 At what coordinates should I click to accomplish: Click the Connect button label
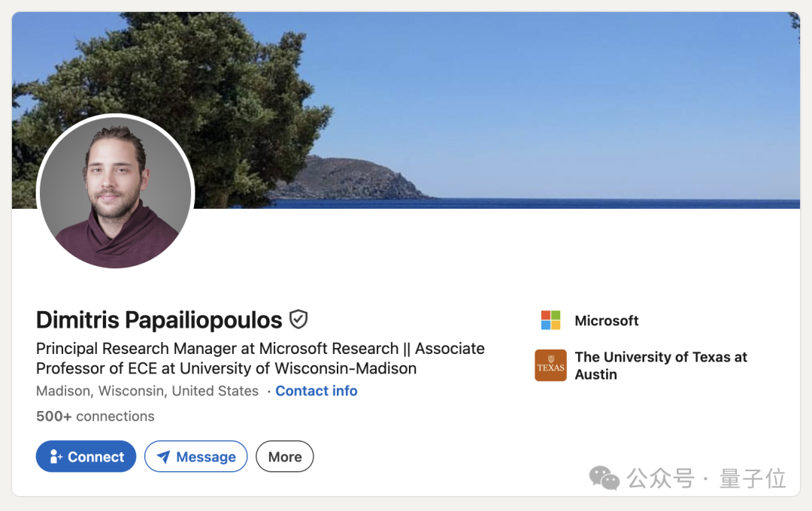click(95, 457)
